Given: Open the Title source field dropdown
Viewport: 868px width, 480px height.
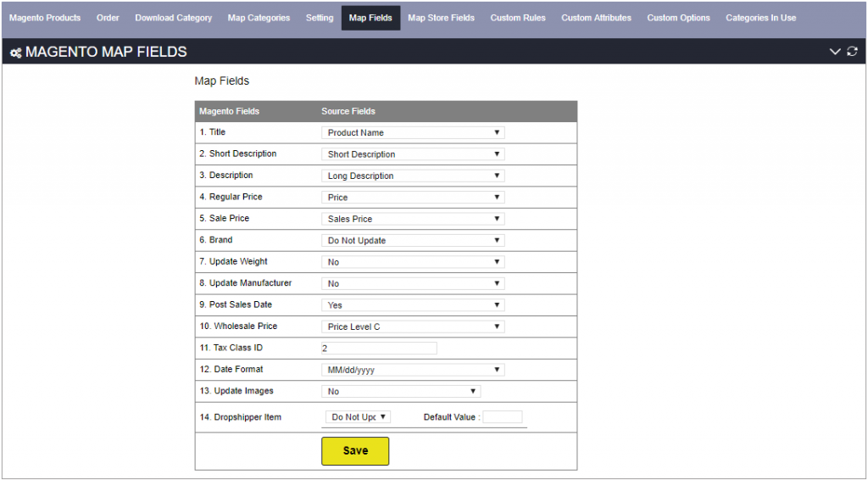Looking at the screenshot, I should click(413, 132).
